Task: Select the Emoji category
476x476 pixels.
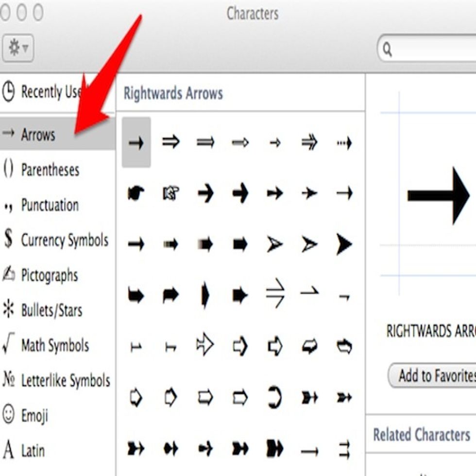Action: (34, 416)
